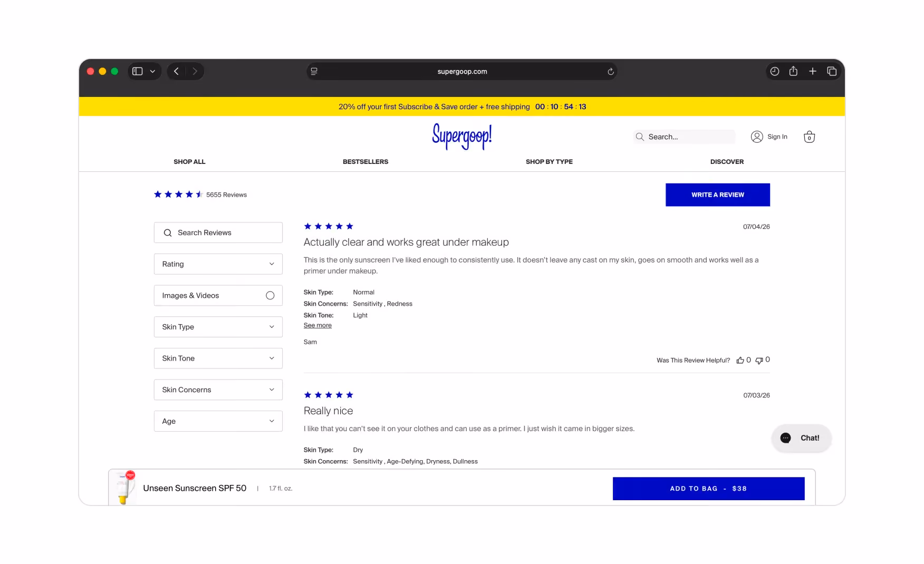Screen dimensions: 924x564
Task: Click the Skin Type value 'Dry'
Action: point(358,450)
